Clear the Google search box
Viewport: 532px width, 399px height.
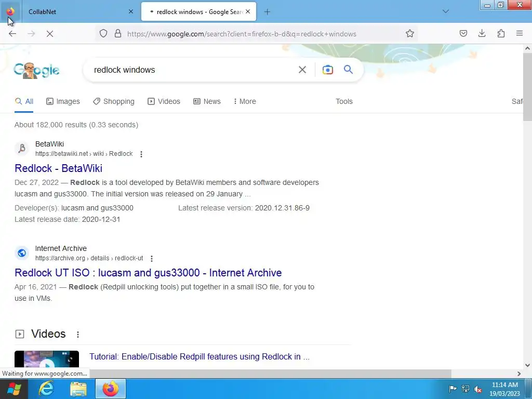pyautogui.click(x=302, y=70)
